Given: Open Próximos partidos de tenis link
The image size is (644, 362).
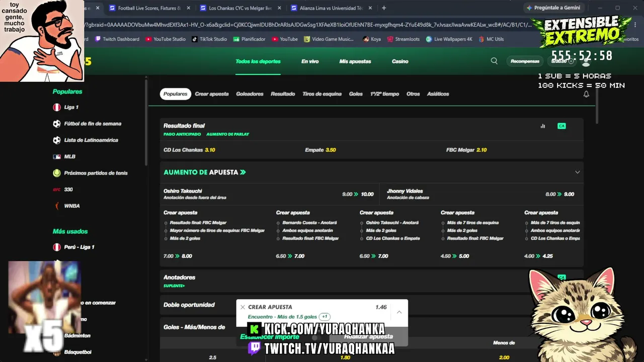Looking at the screenshot, I should (x=96, y=173).
